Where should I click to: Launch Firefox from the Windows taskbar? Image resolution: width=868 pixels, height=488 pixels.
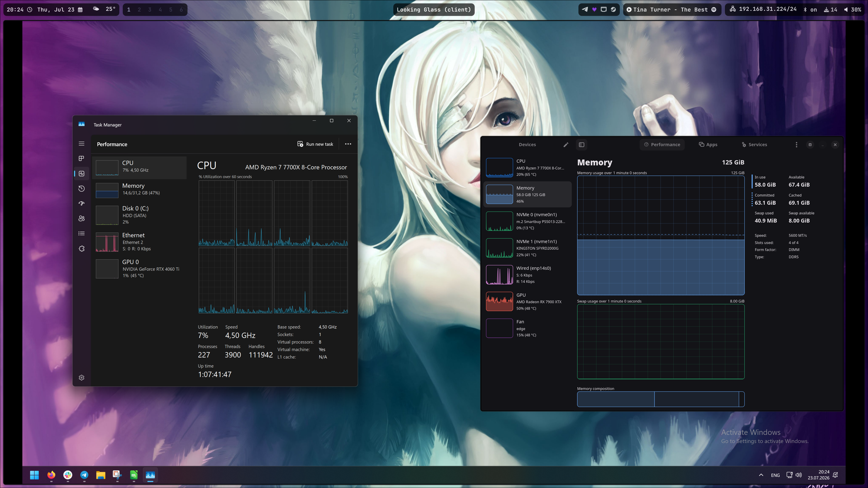pyautogui.click(x=51, y=475)
